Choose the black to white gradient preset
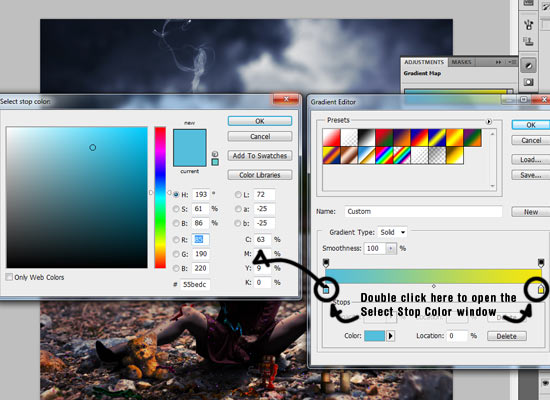 tap(366, 137)
